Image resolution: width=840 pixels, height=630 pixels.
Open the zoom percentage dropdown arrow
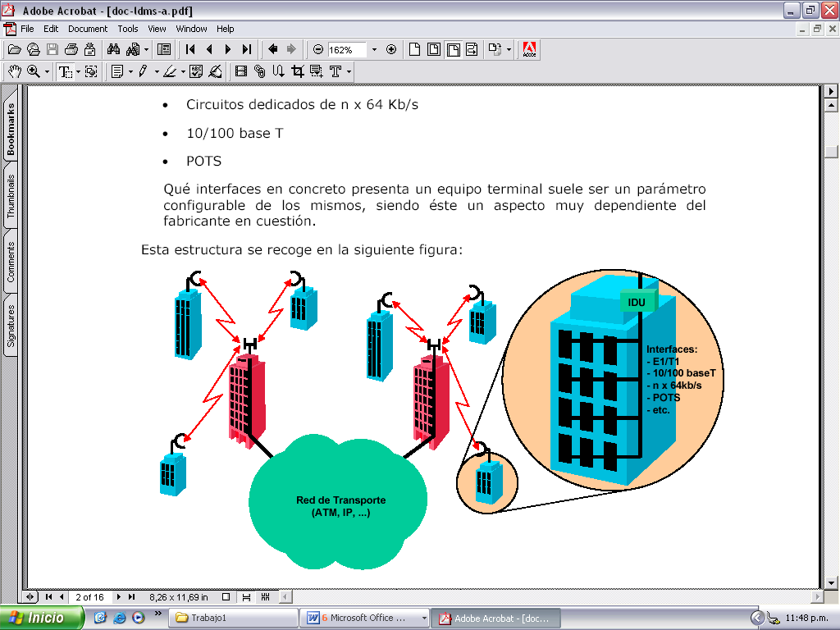tap(374, 50)
